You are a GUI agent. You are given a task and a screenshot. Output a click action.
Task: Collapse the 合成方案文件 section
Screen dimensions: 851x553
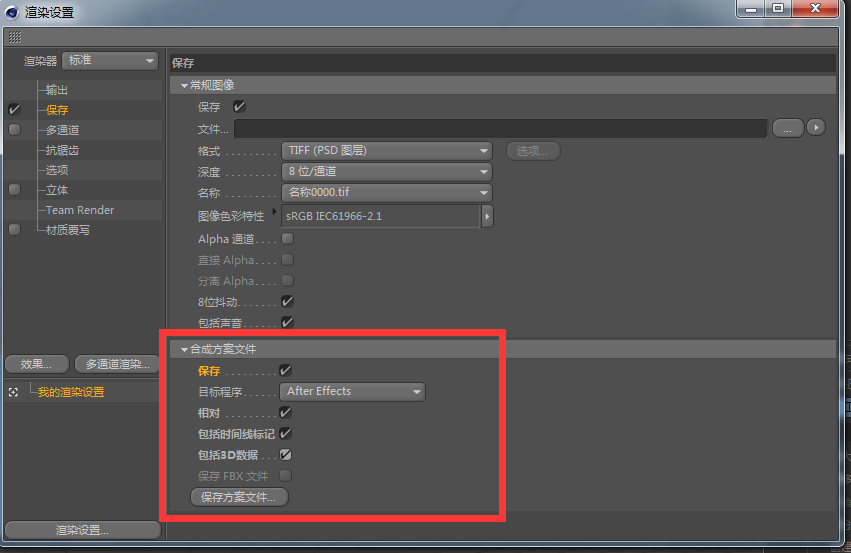coord(184,349)
